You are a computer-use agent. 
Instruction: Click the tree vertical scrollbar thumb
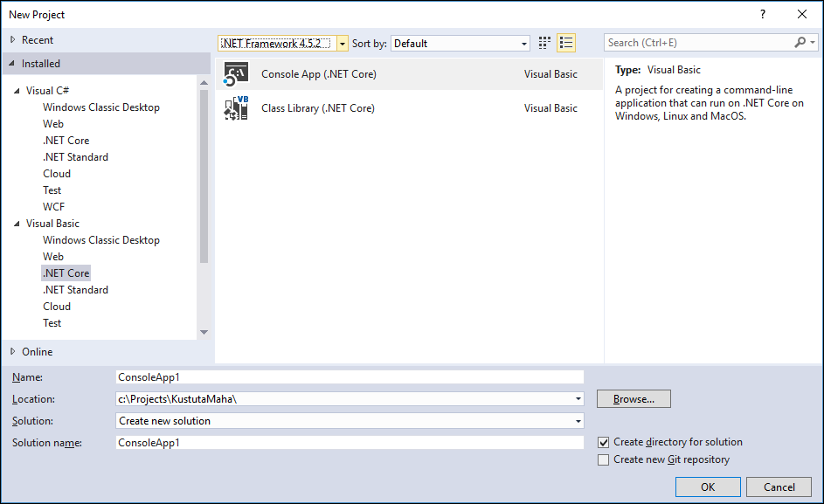tap(204, 176)
